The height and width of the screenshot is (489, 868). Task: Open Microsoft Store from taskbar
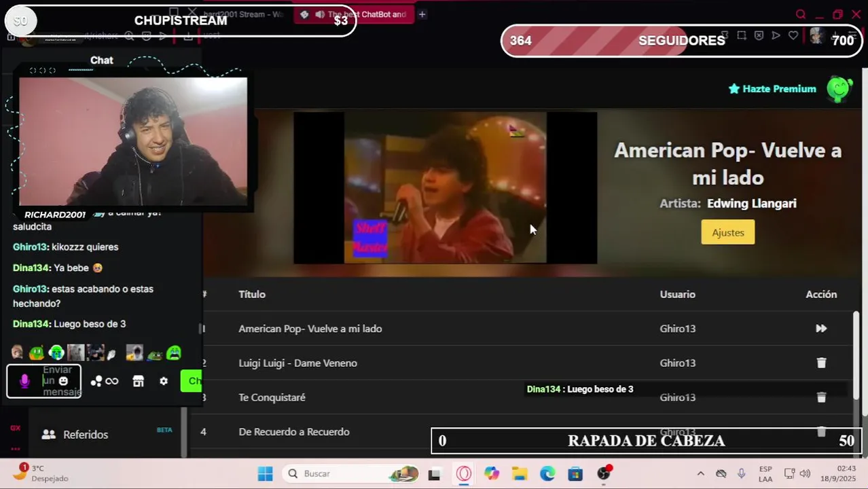coord(575,474)
